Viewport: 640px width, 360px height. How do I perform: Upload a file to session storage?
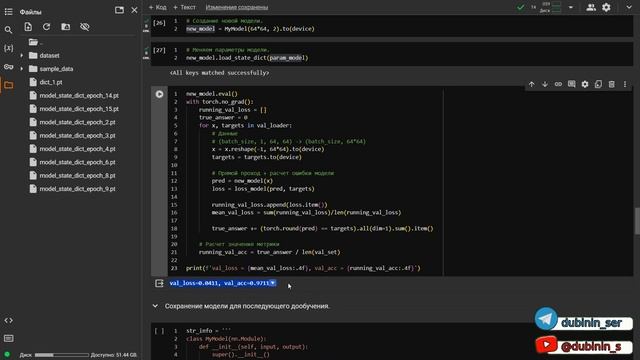tap(28, 27)
